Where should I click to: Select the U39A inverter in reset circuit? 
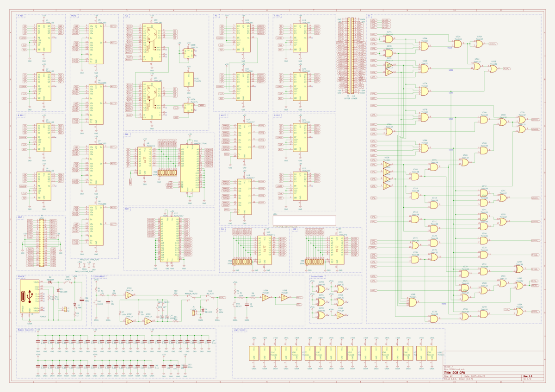tap(266, 298)
